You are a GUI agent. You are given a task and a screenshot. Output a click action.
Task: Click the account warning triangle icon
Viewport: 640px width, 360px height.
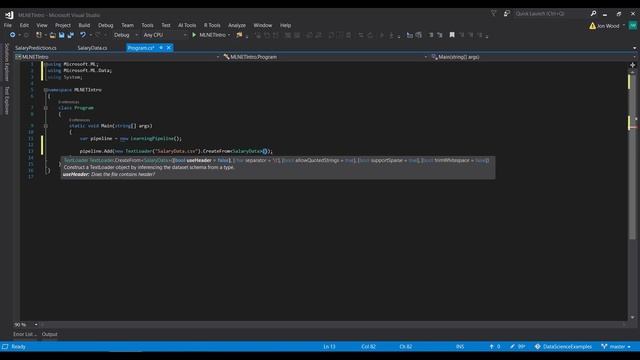point(592,26)
